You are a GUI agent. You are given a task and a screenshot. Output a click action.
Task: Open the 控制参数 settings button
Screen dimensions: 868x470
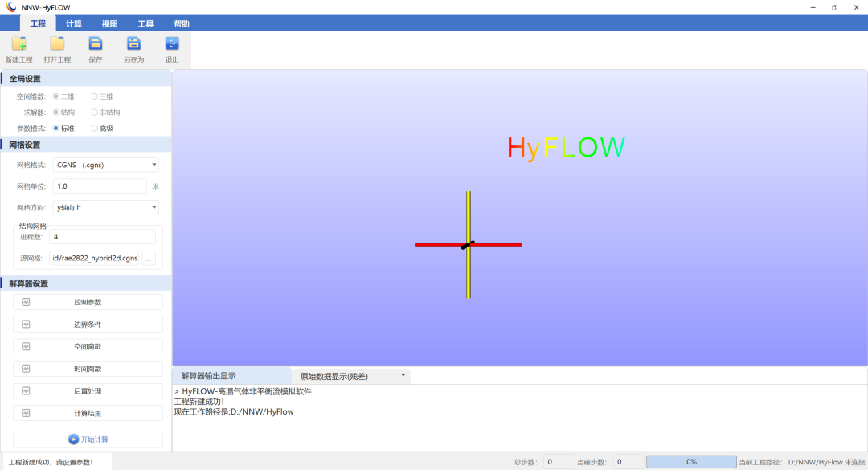click(x=88, y=302)
